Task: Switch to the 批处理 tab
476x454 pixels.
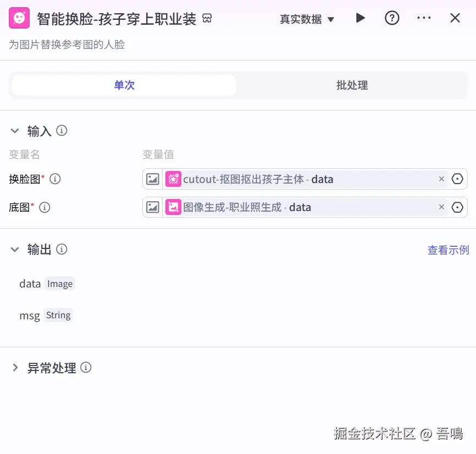Action: (x=352, y=85)
